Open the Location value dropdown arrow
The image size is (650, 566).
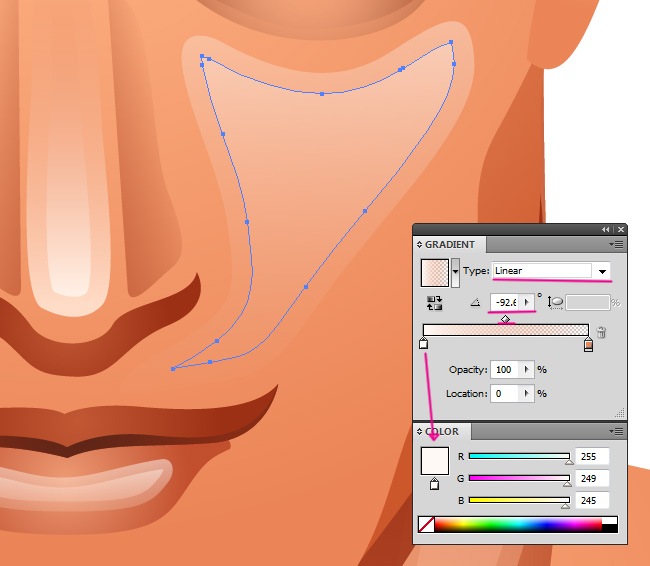(x=527, y=394)
